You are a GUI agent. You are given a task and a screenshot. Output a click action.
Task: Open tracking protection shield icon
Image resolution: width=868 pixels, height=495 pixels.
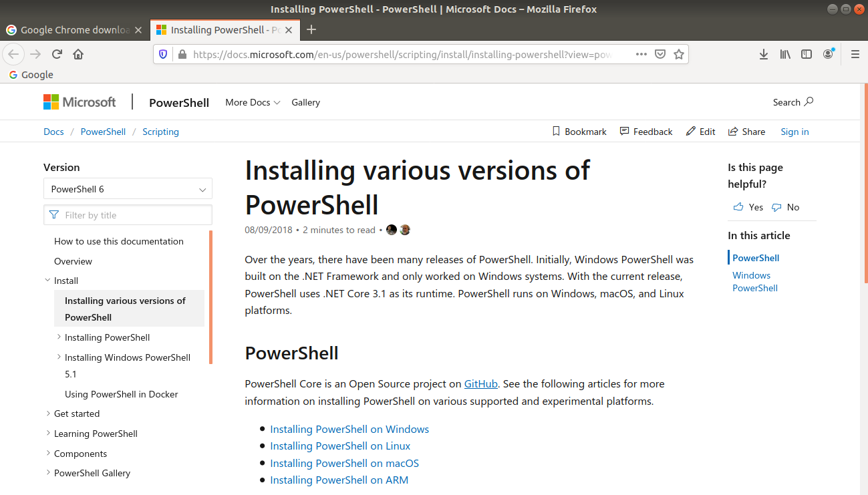coord(164,54)
